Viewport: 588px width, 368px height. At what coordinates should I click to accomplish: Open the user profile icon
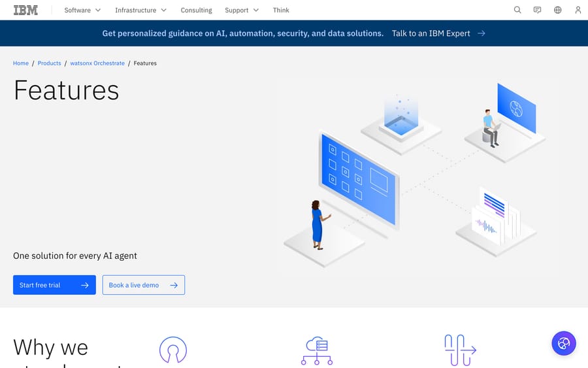(578, 10)
